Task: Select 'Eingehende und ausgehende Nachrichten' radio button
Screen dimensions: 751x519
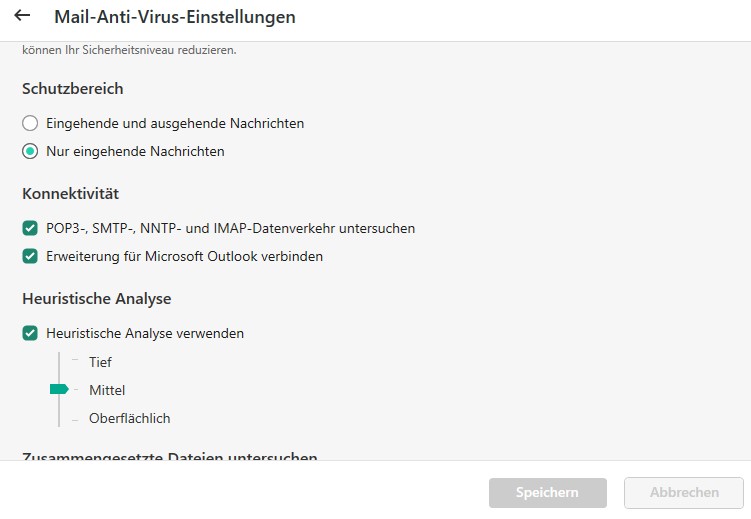Action: (x=30, y=123)
